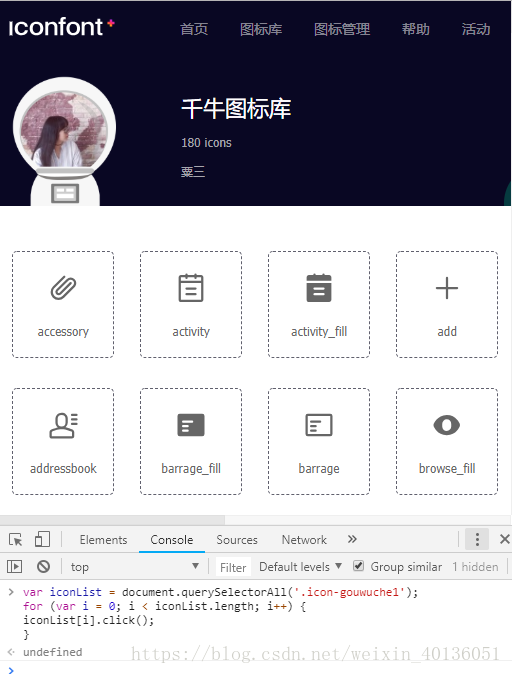This screenshot has height=674, width=512.
Task: Open 图标管理 navigation item
Action: click(342, 29)
